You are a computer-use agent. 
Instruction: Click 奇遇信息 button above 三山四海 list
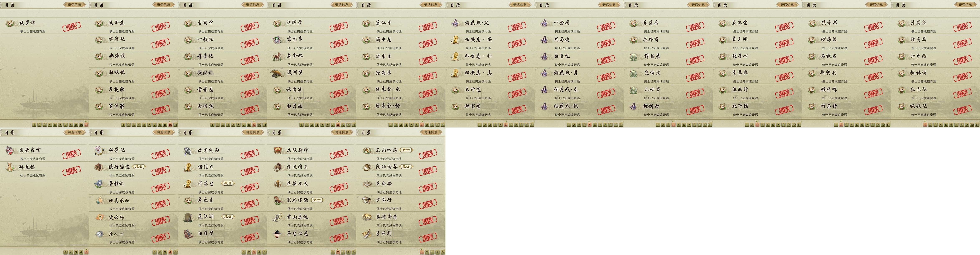(x=431, y=132)
